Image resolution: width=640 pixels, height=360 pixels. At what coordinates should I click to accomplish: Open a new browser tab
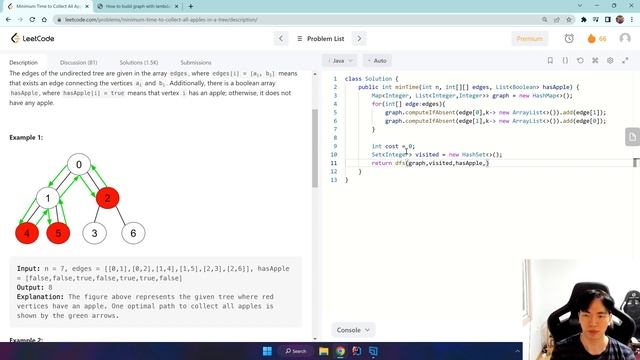[191, 7]
